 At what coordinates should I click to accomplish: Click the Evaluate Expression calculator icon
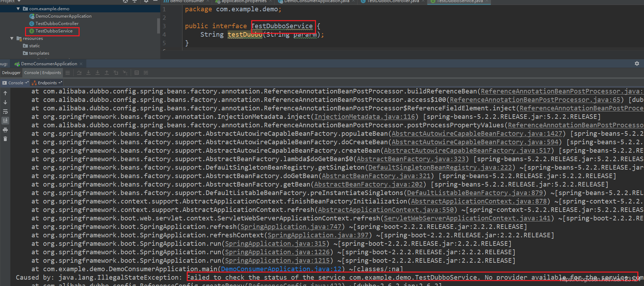coord(137,73)
